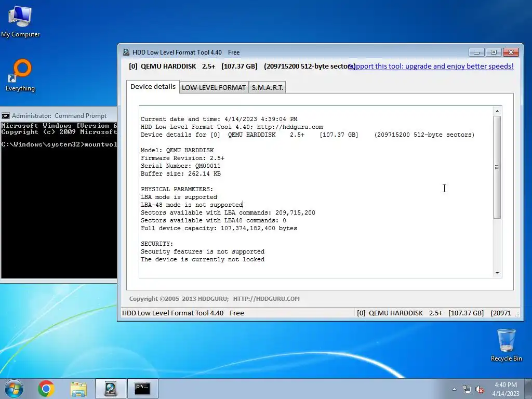Screen dimensions: 532x399
Task: Click the 'LBA-48 mode is not supported' line
Action: (x=192, y=205)
